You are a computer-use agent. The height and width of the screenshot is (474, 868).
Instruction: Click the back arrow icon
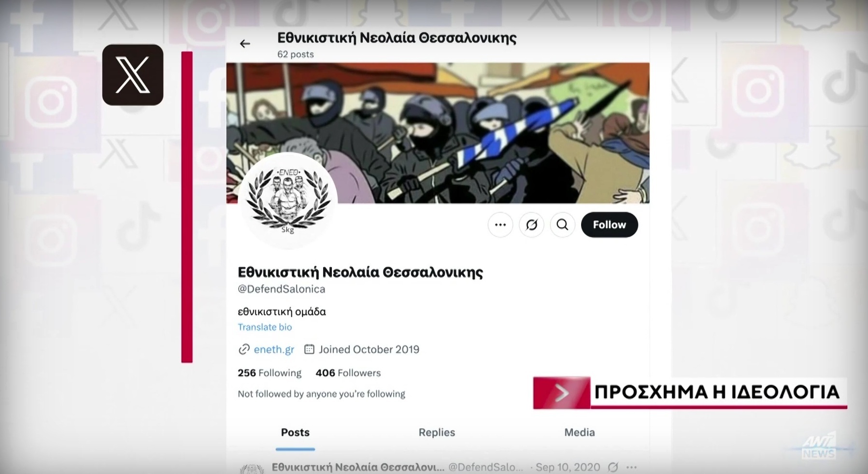(x=245, y=43)
